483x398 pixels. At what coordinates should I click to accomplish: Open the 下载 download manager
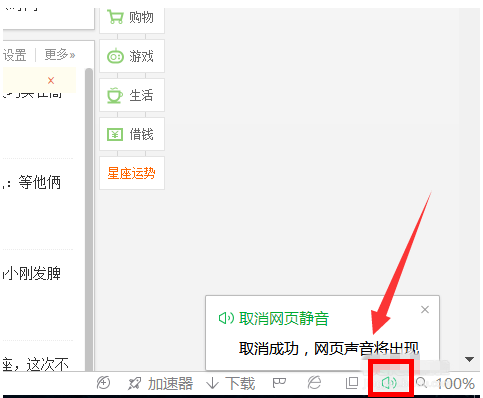click(x=231, y=383)
